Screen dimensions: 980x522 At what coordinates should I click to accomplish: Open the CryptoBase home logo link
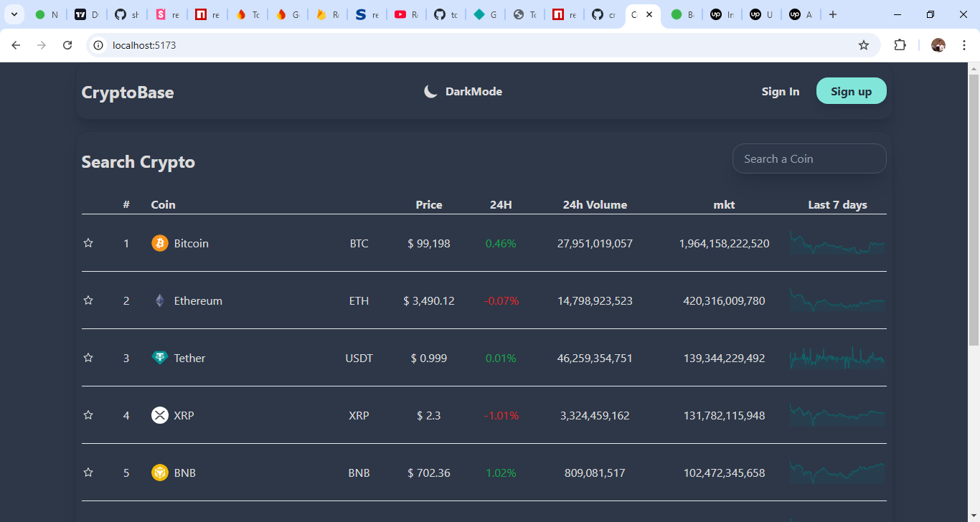tap(128, 92)
